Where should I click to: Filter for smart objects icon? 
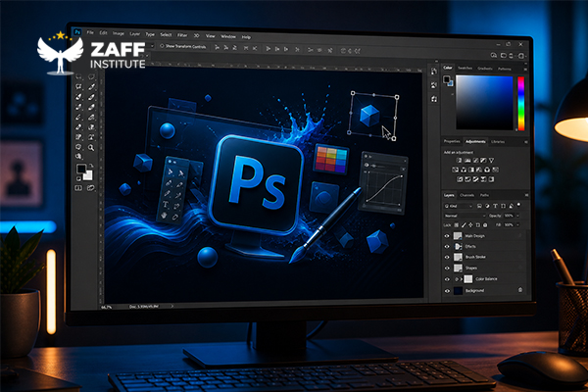(512, 206)
